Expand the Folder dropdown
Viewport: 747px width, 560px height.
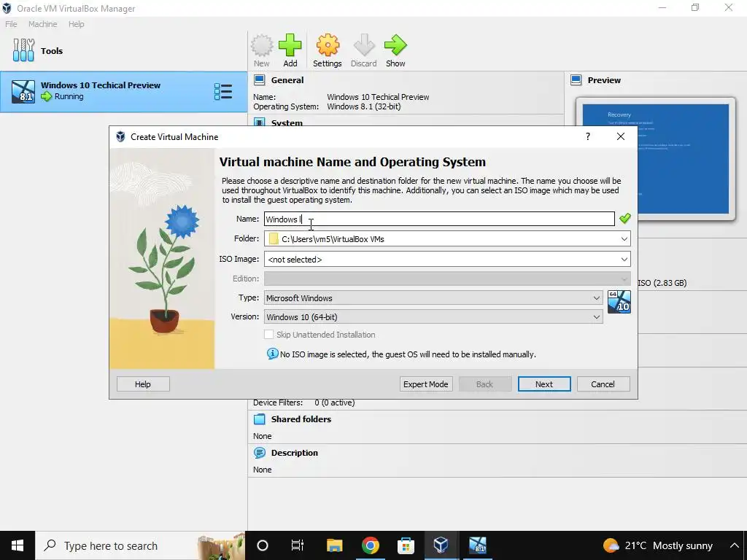[624, 239]
